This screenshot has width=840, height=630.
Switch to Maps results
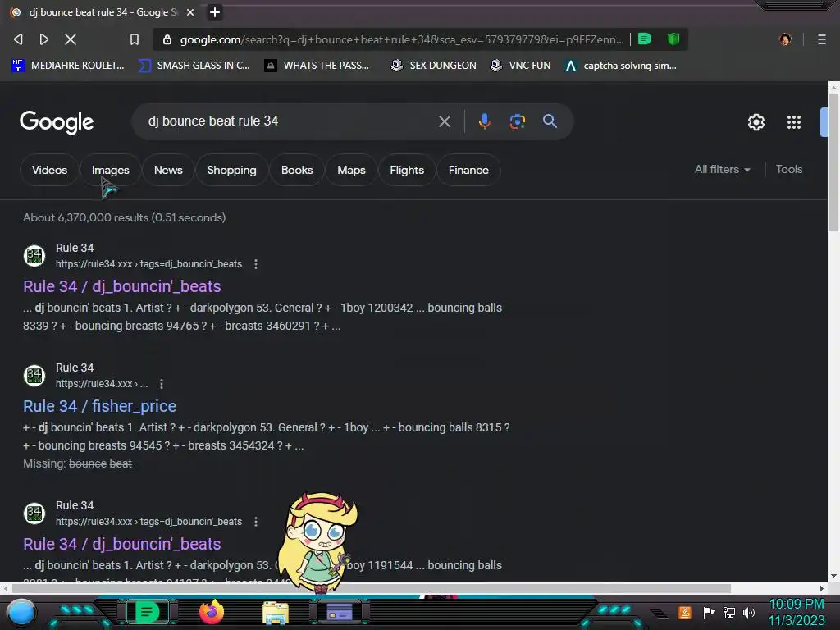[x=351, y=170]
